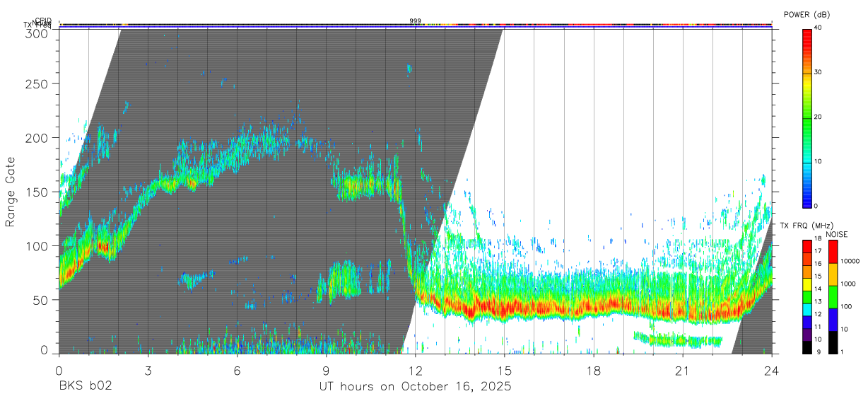The image size is (868, 401).
Task: Click the 11 label on TX FRQ scale
Action: click(x=819, y=327)
